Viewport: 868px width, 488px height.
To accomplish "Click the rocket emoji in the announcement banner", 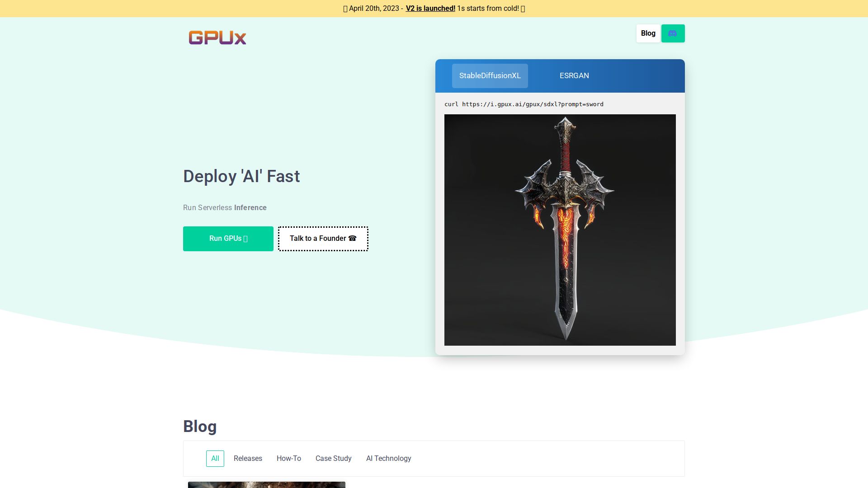I will pos(345,8).
